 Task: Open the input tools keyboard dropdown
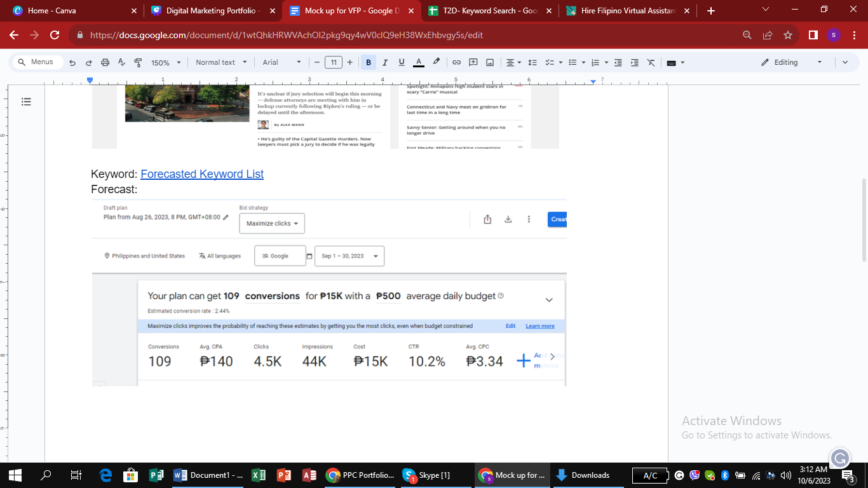point(675,62)
